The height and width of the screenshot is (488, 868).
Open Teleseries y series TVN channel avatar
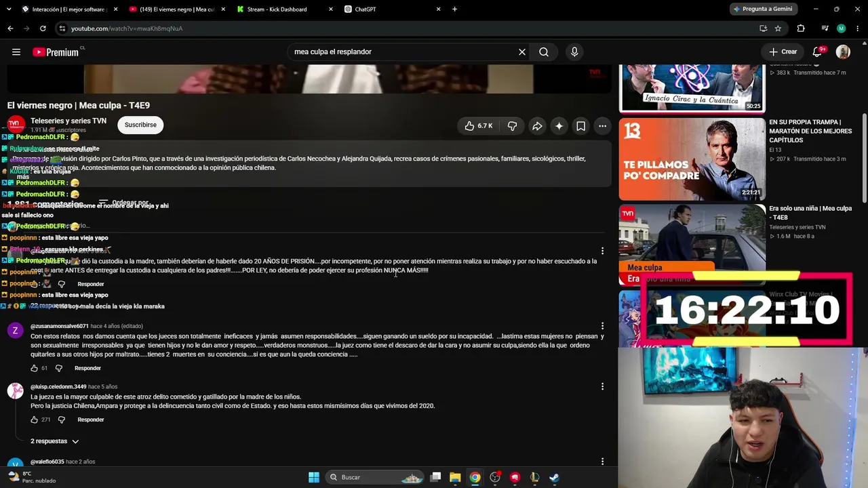[16, 125]
